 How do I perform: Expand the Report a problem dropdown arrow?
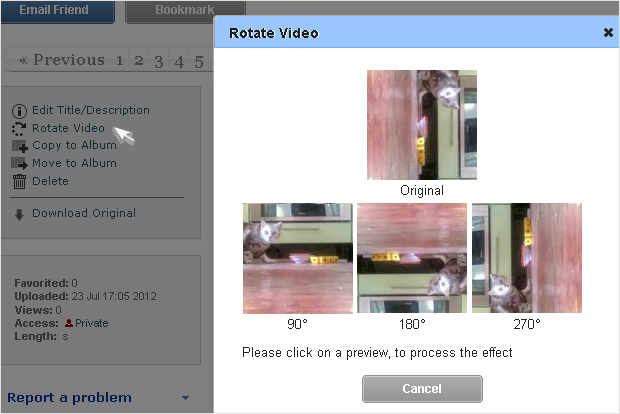(x=185, y=398)
